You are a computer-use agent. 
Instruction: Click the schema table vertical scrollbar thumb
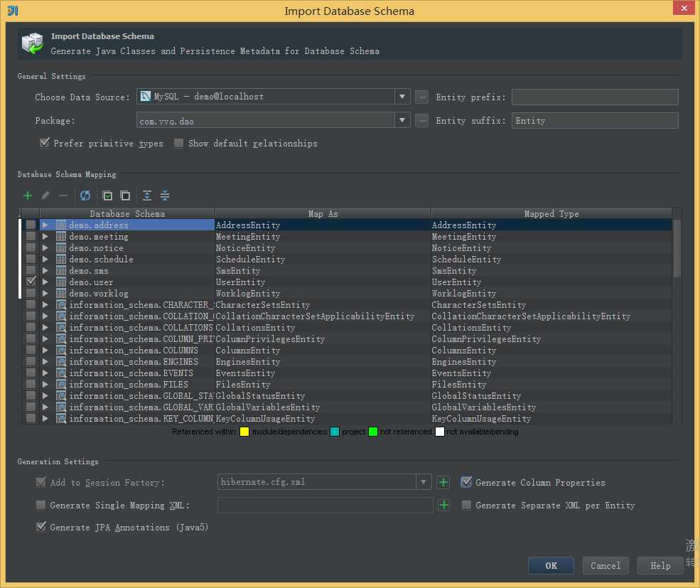click(x=677, y=248)
